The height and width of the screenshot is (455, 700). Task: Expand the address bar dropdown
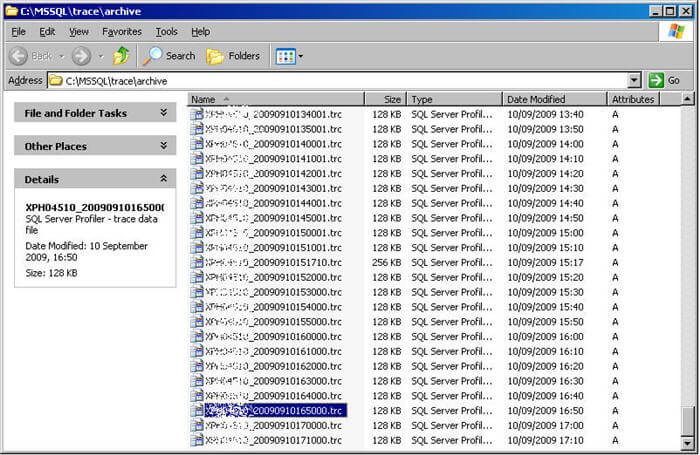click(x=634, y=80)
